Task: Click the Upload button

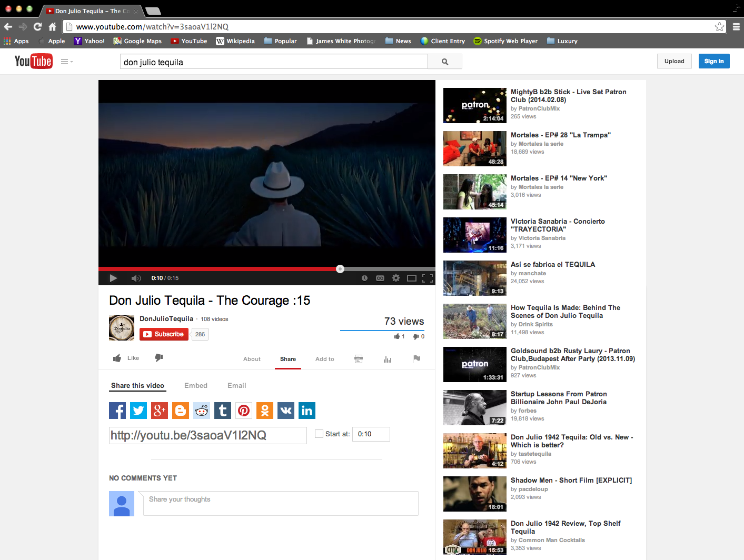Action: pyautogui.click(x=674, y=61)
